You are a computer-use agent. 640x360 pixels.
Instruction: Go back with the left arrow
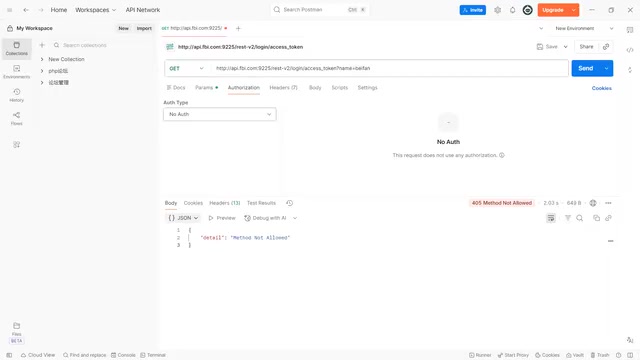click(26, 10)
